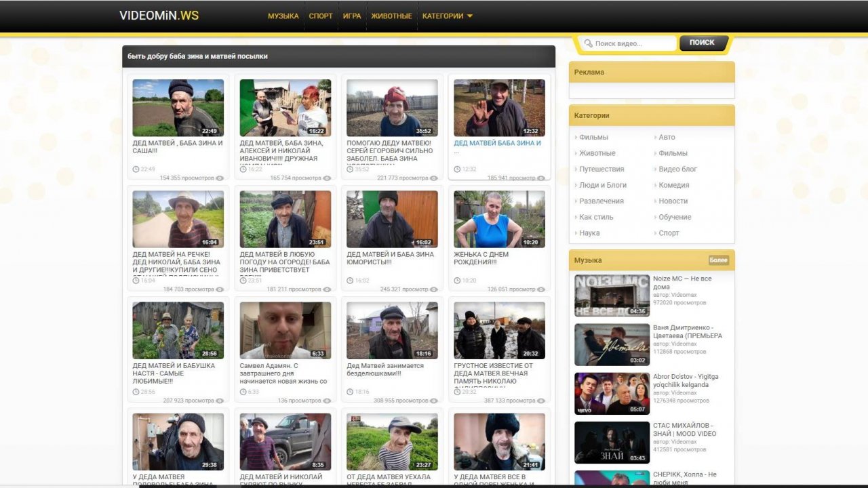This screenshot has height=488, width=868.
Task: Click the eye icon after 221 773 просмотров
Action: pos(434,178)
